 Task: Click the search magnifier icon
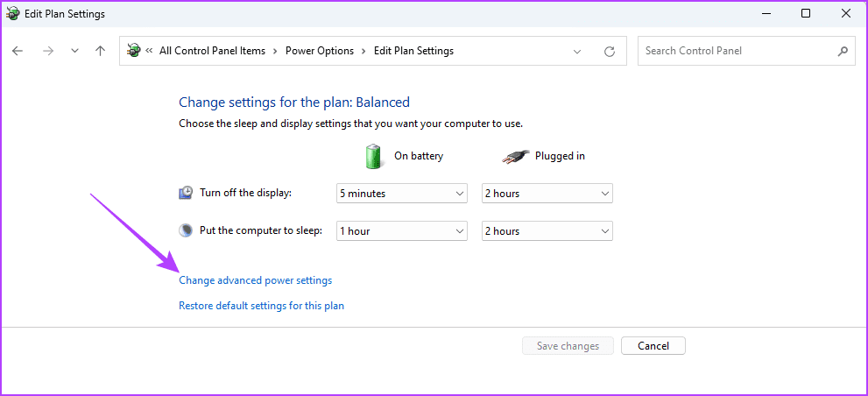(843, 51)
